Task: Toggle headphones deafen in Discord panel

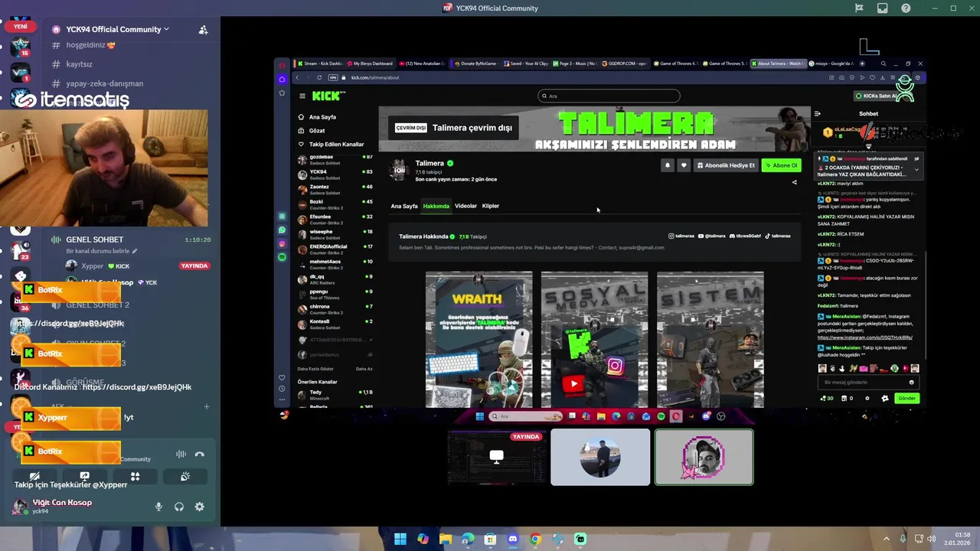Action: pyautogui.click(x=179, y=507)
